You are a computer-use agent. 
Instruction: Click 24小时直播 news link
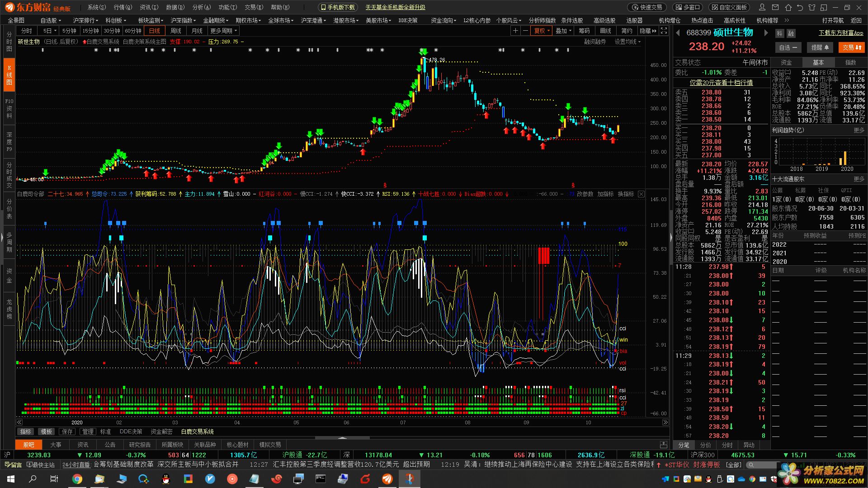point(77,465)
